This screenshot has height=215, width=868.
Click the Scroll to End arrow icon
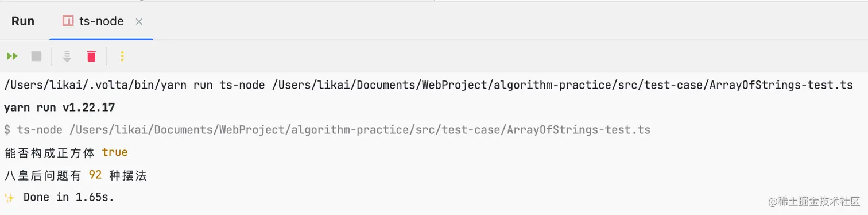pyautogui.click(x=67, y=56)
